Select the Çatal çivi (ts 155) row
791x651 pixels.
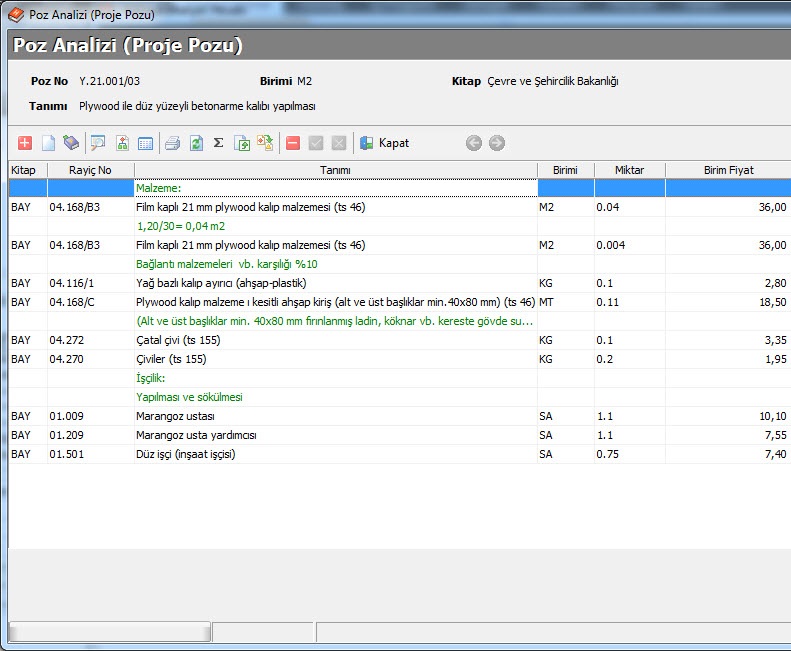click(335, 340)
